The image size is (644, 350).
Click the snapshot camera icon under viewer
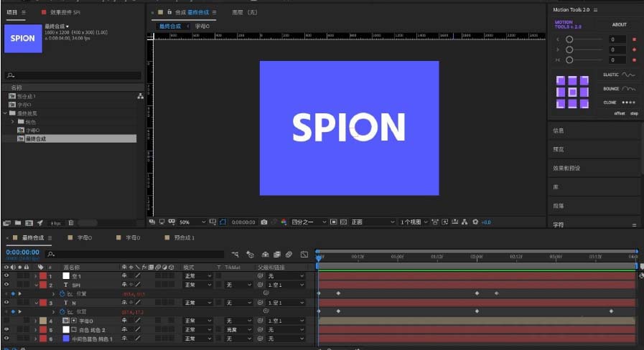265,222
